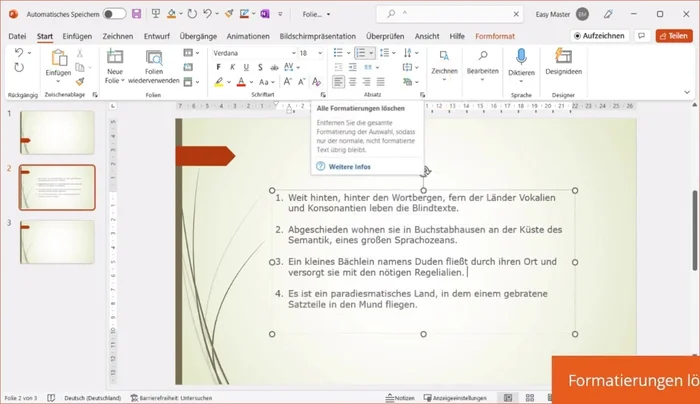The height and width of the screenshot is (404, 700).
Task: Expand the Schriftart dialog launcher
Action: (323, 95)
